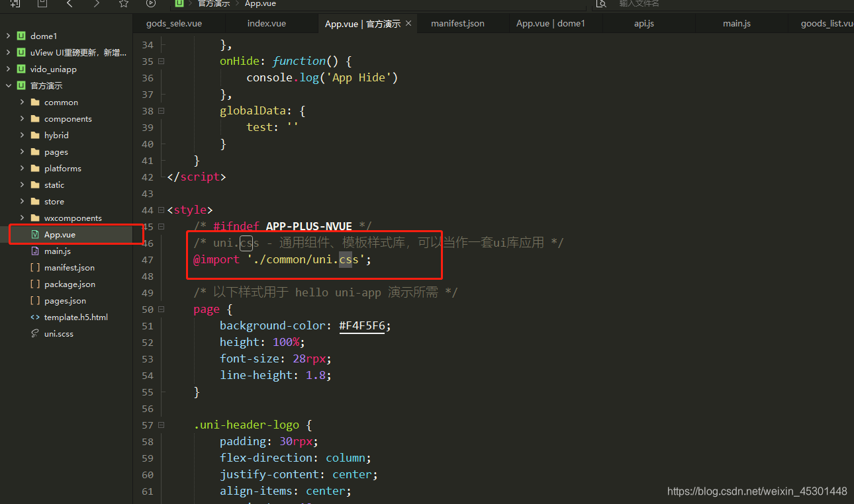This screenshot has width=854, height=504.
Task: Fold the onHide function at line 35
Action: [161, 61]
